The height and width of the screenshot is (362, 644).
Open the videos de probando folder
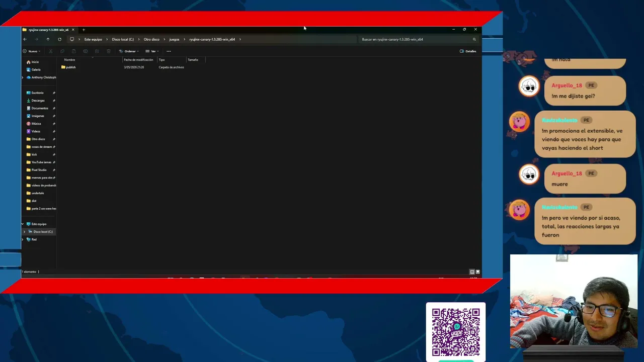[41, 186]
